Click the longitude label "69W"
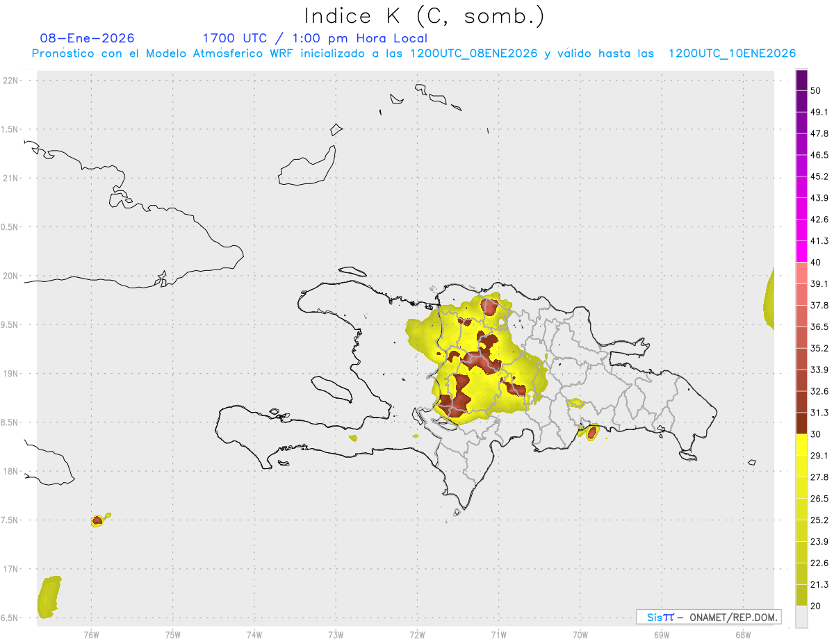Screen dimensions: 834x644 661,635
